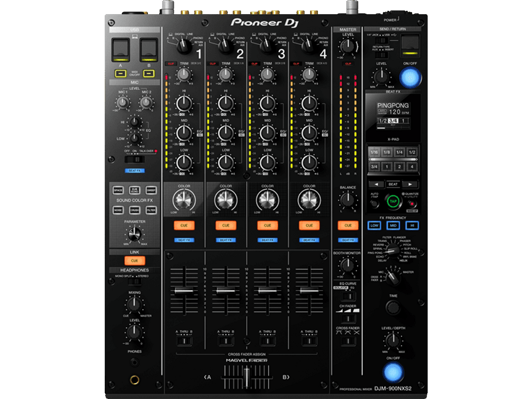Enable the LOW FX frequency button
The image size is (532, 399).
point(374,225)
